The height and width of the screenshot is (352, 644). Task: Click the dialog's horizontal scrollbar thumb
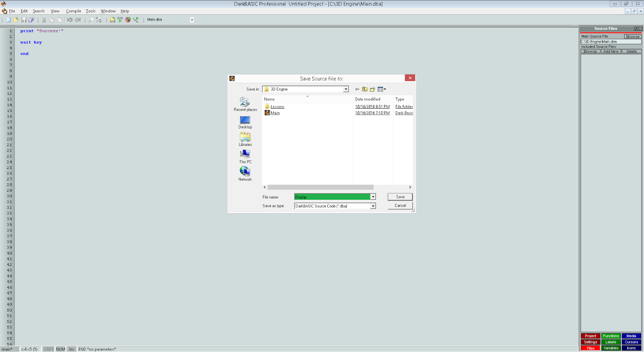point(320,187)
